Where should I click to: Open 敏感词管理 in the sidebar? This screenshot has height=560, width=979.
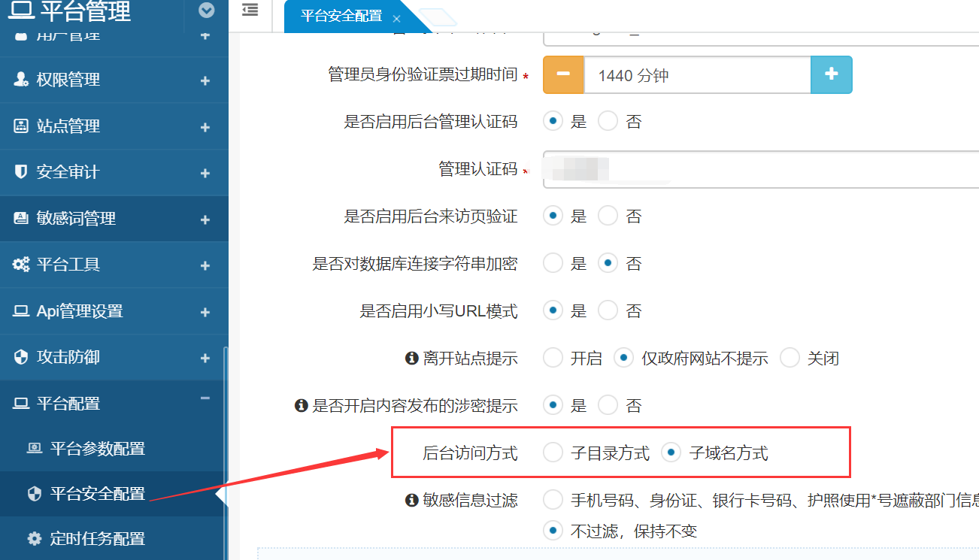click(x=76, y=219)
